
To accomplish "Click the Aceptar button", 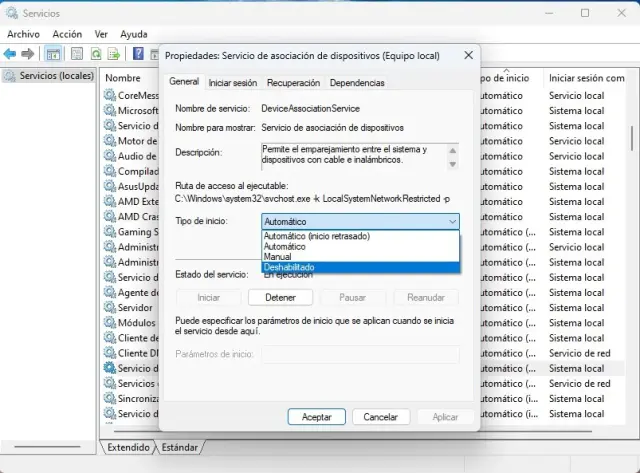I will point(316,416).
